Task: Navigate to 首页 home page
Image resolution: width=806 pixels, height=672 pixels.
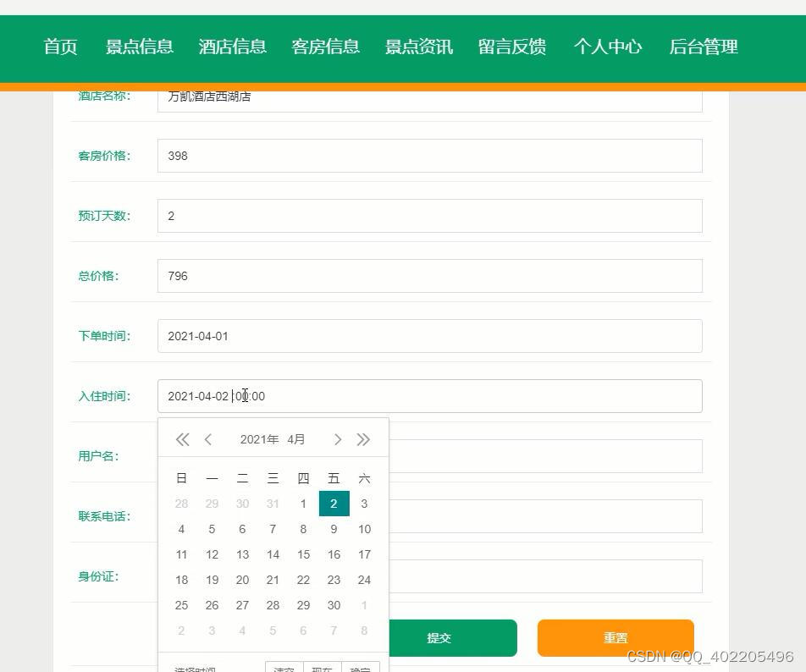Action: click(59, 48)
